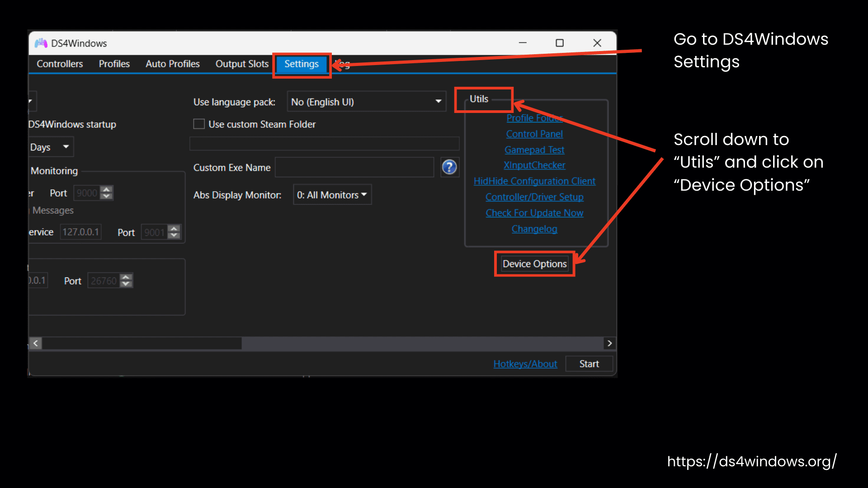Viewport: 868px width, 488px height.
Task: Increase the port 9001 stepper value
Action: click(x=174, y=229)
